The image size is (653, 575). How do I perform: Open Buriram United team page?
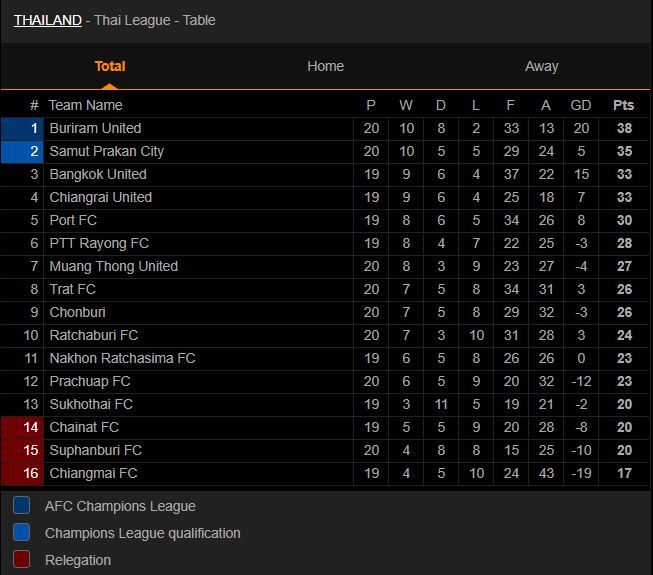[x=95, y=128]
